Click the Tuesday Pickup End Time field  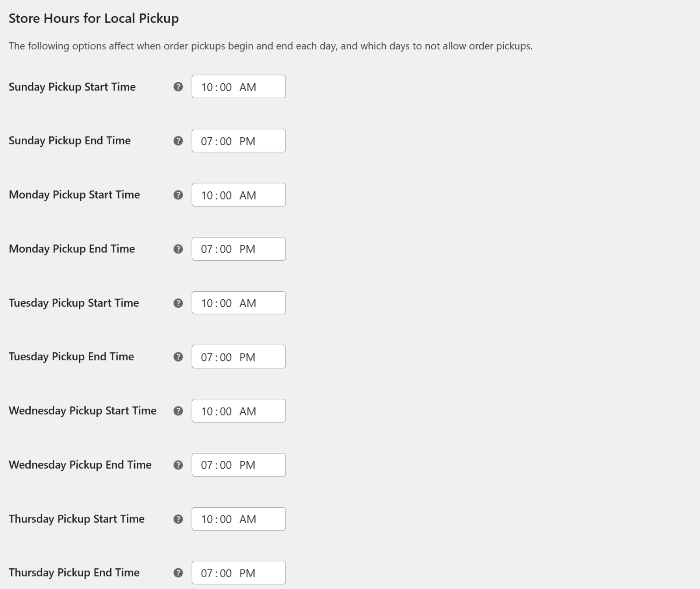pos(238,357)
